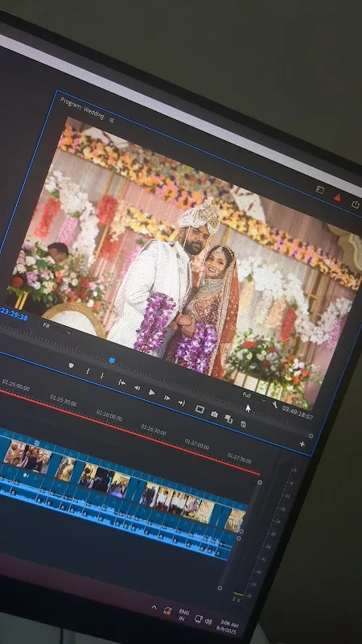This screenshot has height=644, width=362.
Task: Open the Full playback resolution dropdown
Action: click(x=253, y=397)
